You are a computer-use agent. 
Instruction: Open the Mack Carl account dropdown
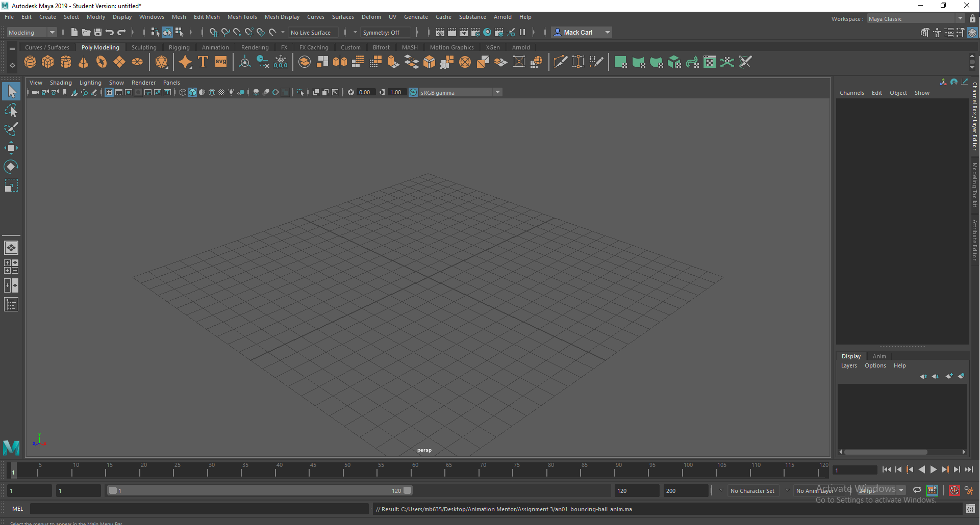pyautogui.click(x=607, y=32)
